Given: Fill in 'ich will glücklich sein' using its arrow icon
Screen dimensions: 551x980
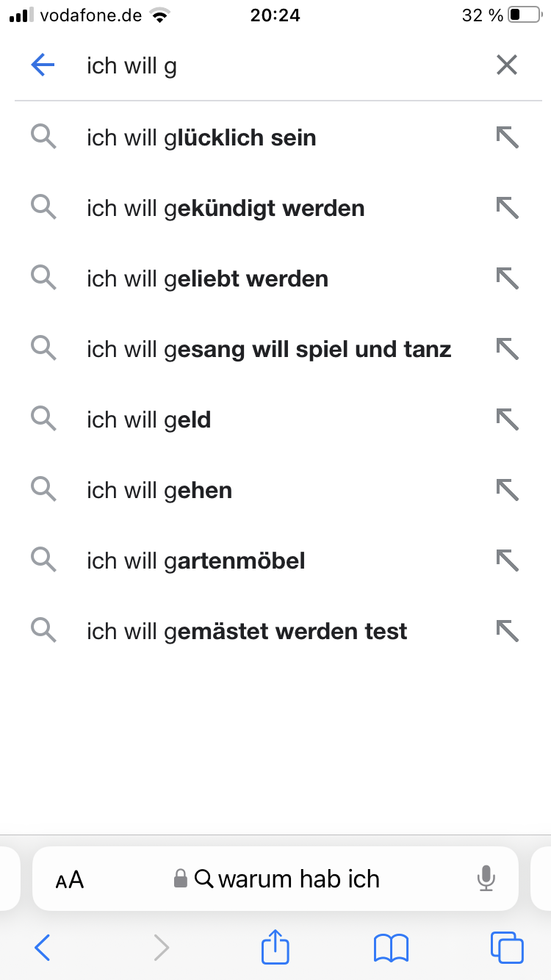Looking at the screenshot, I should click(x=507, y=137).
